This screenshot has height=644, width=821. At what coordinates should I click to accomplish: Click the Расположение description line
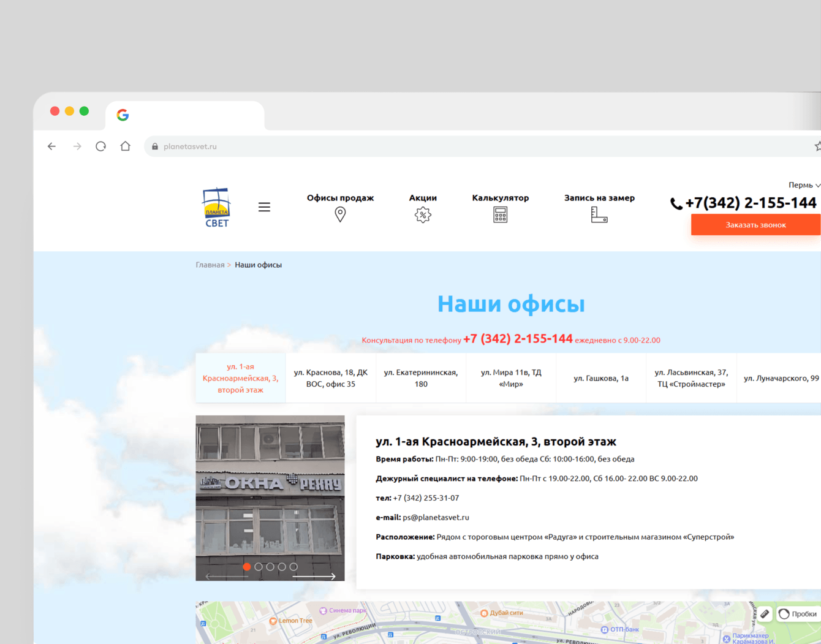(554, 537)
